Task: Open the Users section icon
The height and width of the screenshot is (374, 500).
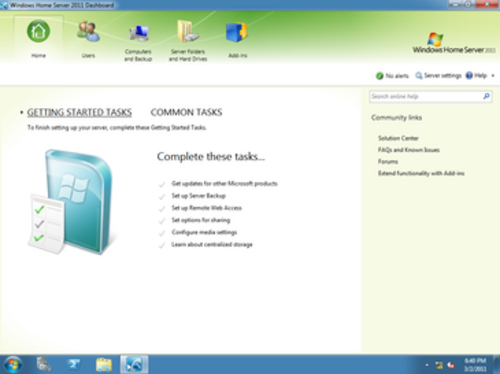Action: click(88, 31)
